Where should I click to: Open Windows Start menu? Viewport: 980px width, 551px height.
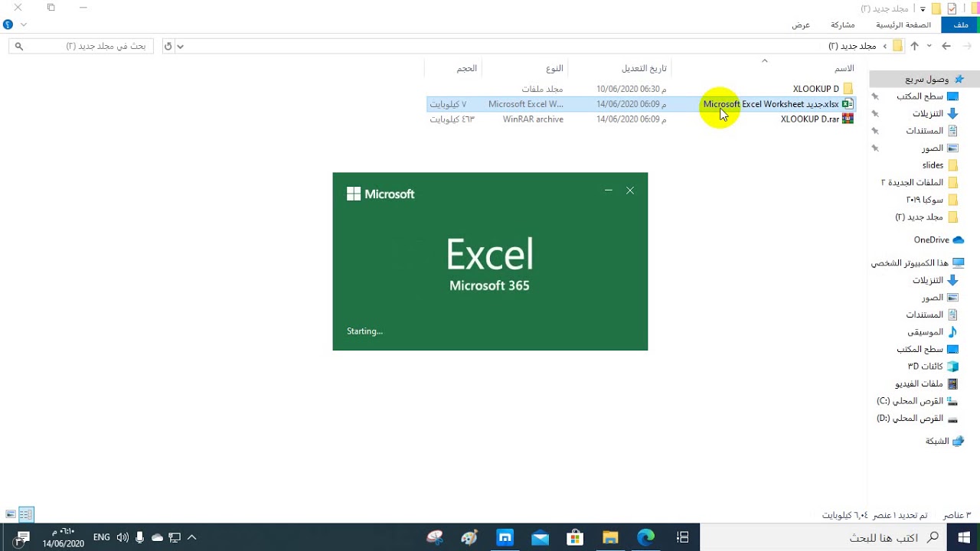click(x=963, y=537)
